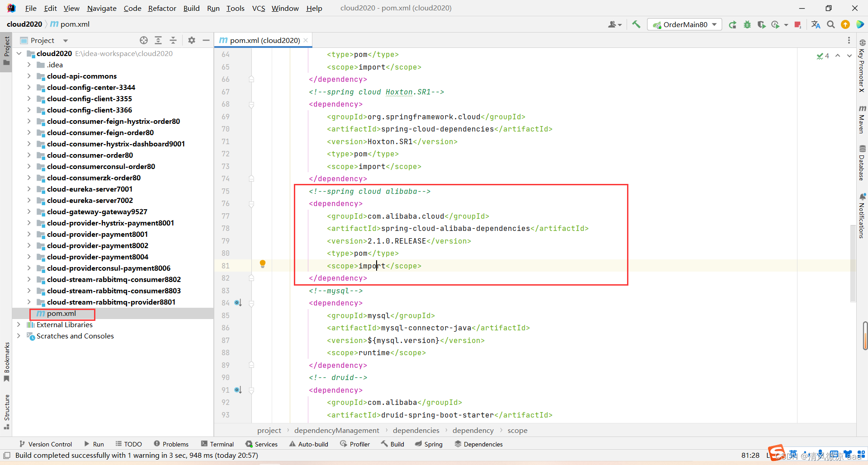The width and height of the screenshot is (868, 465).
Task: Open Project panel settings gear
Action: (x=192, y=40)
